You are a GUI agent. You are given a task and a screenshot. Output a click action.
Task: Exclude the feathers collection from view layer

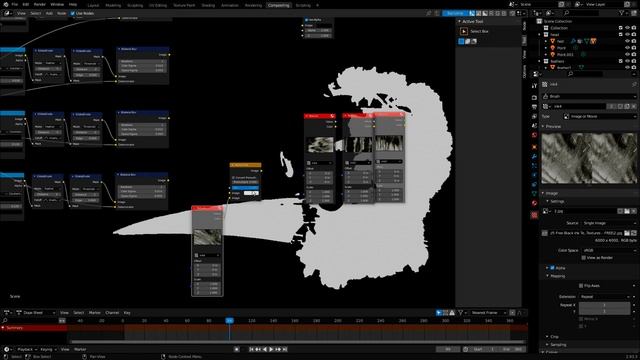621,61
